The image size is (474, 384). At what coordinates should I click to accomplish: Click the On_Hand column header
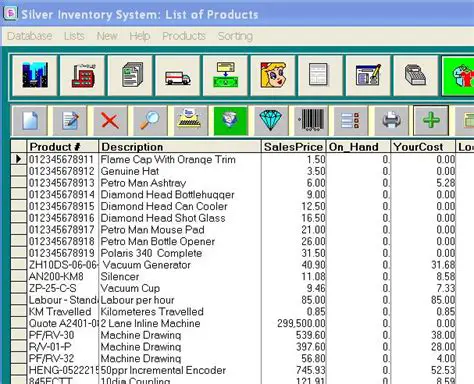pyautogui.click(x=358, y=147)
